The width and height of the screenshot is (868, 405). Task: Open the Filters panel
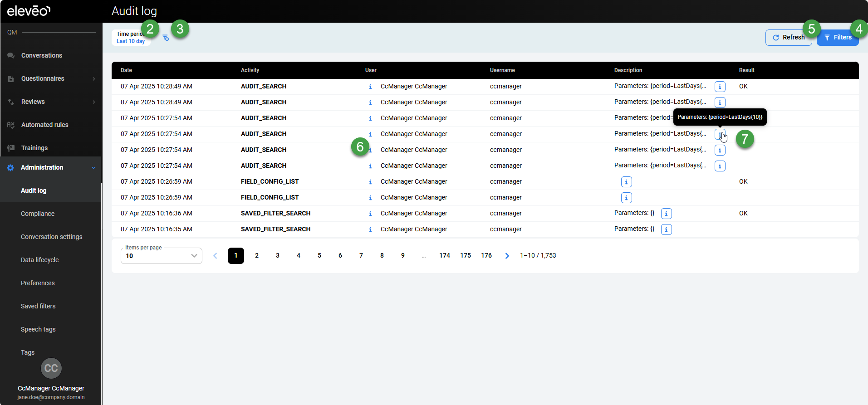point(837,38)
